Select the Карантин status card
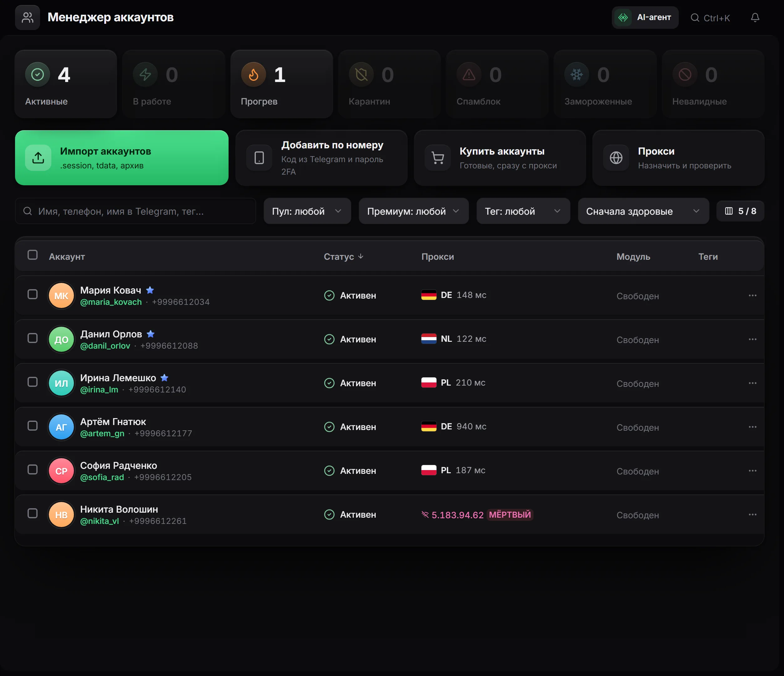784x676 pixels. (x=389, y=84)
